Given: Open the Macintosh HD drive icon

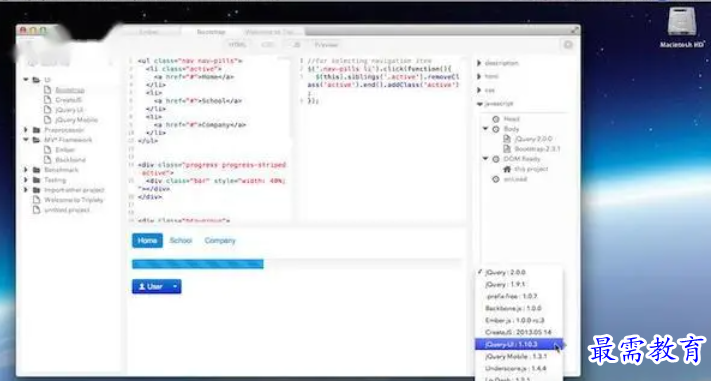Looking at the screenshot, I should point(682,23).
